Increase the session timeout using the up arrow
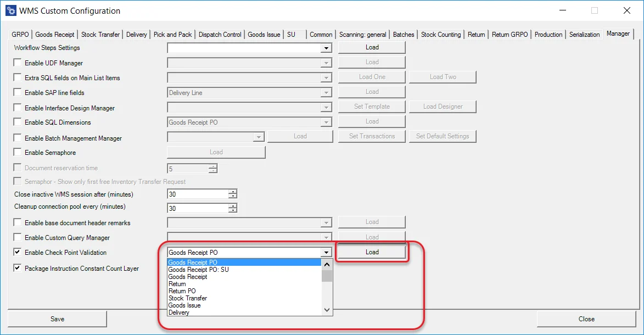 pos(232,191)
